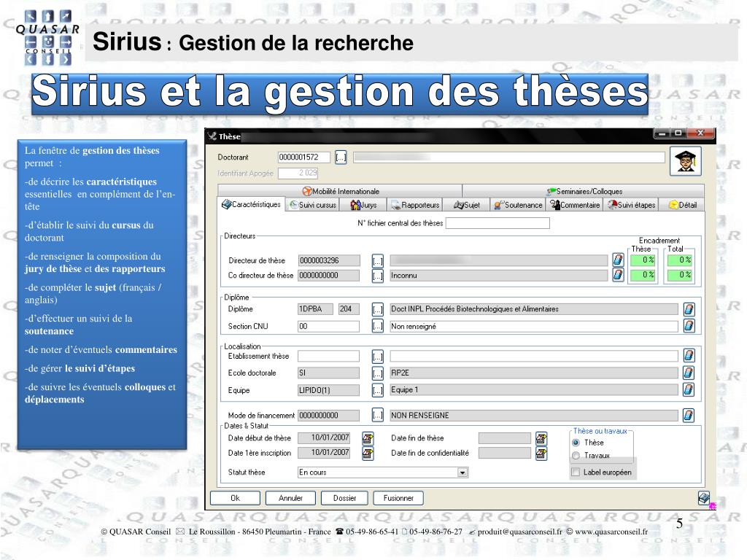747x560 pixels.
Task: Open the Détail tab
Action: [x=682, y=205]
